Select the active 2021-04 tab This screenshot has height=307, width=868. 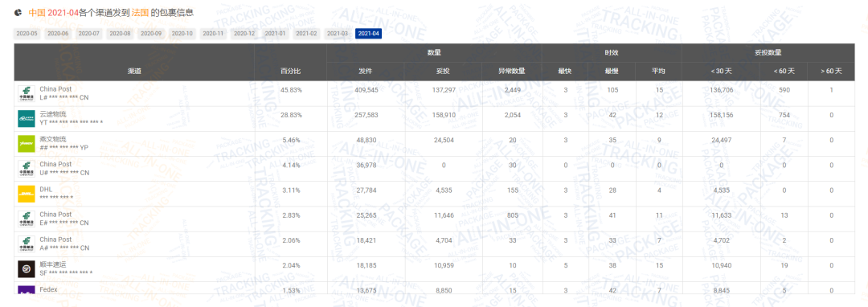[x=369, y=34]
